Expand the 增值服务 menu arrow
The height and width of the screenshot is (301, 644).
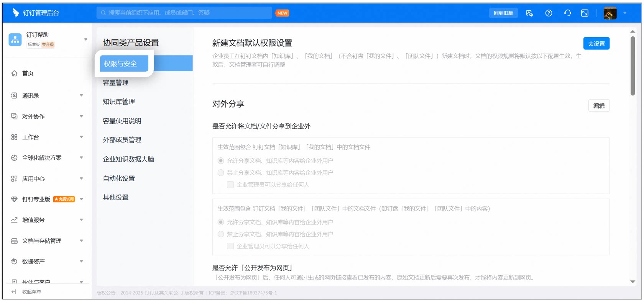coord(81,220)
